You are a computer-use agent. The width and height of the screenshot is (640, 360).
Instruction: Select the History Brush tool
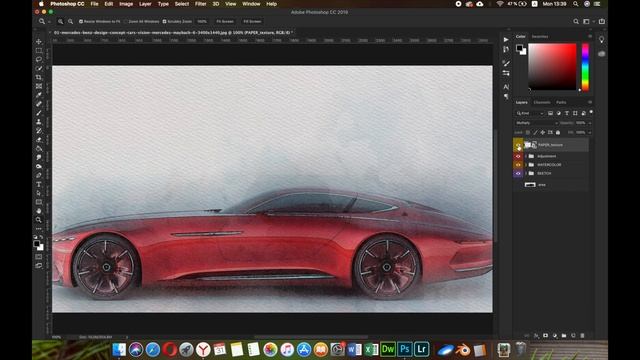39,131
